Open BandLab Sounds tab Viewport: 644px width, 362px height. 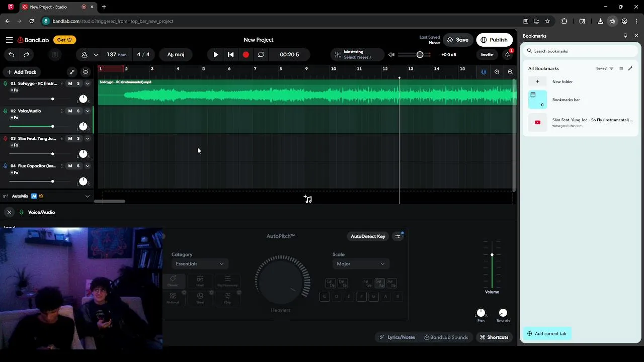pos(446,337)
